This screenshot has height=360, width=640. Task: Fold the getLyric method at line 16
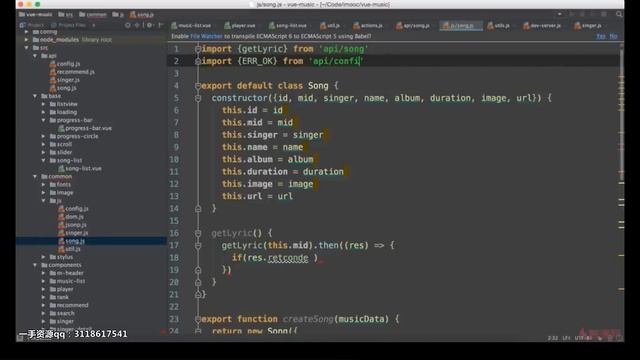point(198,233)
